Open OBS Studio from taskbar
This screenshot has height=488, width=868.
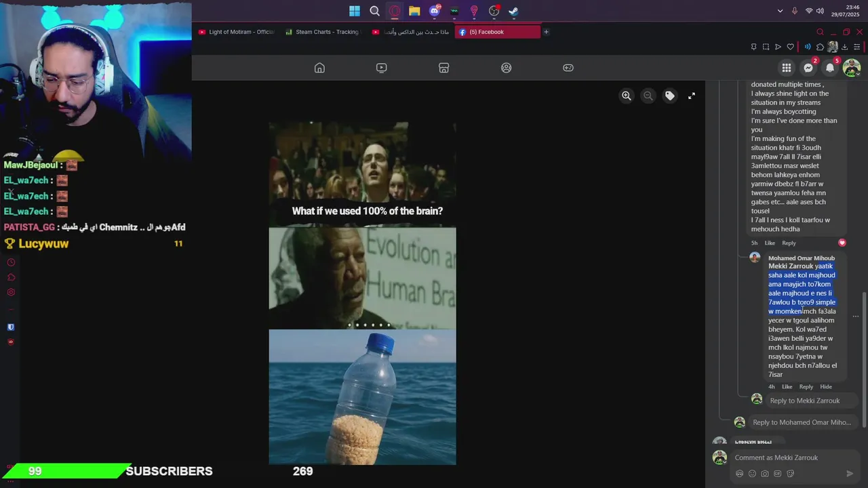point(494,11)
